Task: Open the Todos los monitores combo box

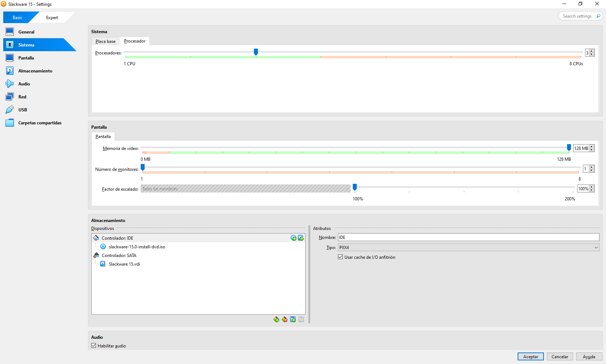Action: point(246,188)
